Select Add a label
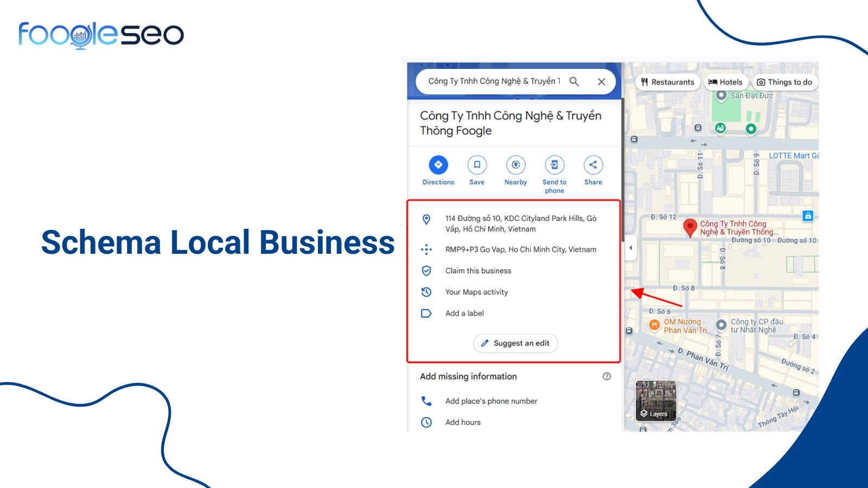The image size is (868, 488). pos(465,313)
